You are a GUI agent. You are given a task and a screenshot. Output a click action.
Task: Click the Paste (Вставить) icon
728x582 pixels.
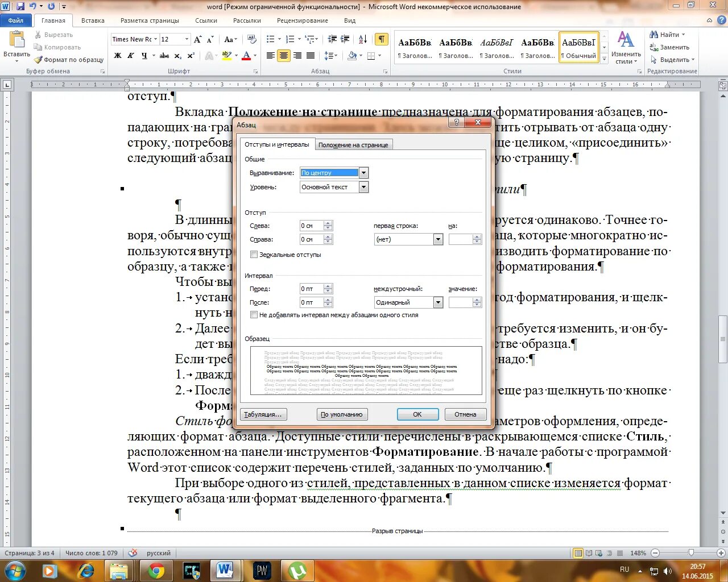pyautogui.click(x=17, y=40)
